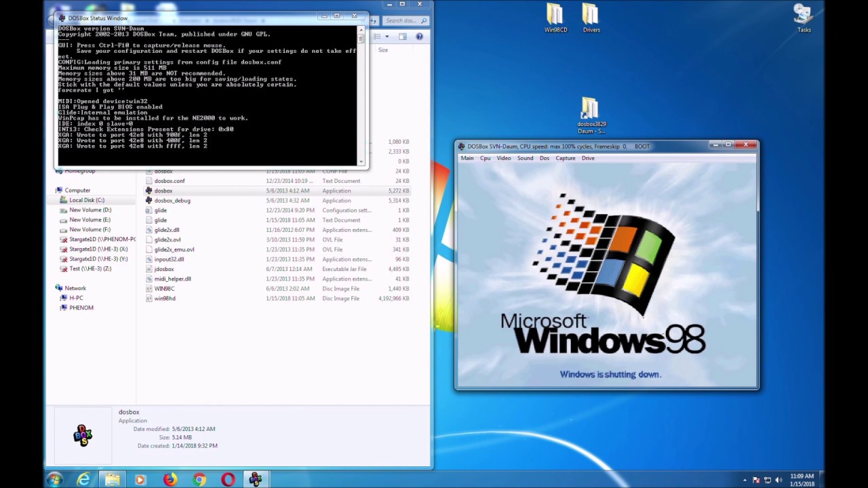Open the Cpu menu in DOSBox
This screenshot has height=488, width=868.
[486, 158]
